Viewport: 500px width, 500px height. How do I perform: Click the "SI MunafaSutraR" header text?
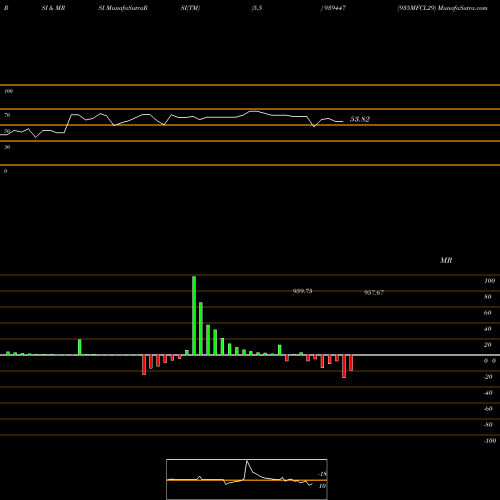coord(123,8)
